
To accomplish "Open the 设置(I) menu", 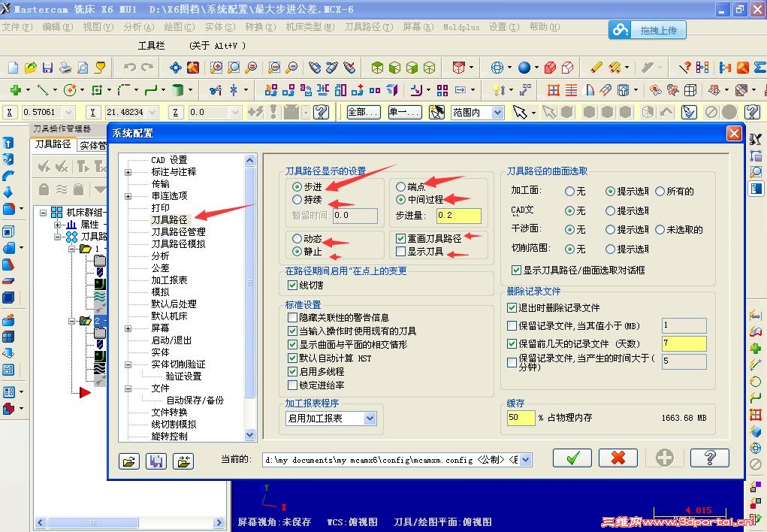I will pyautogui.click(x=504, y=27).
